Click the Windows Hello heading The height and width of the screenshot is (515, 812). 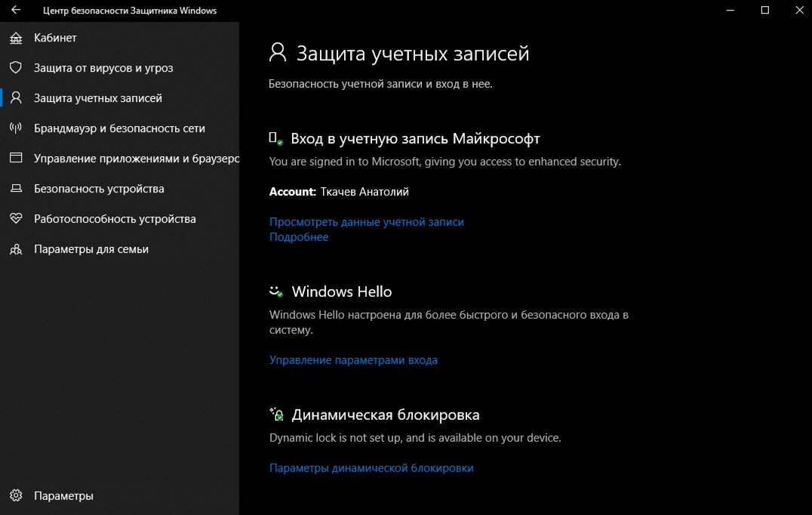pyautogui.click(x=342, y=291)
